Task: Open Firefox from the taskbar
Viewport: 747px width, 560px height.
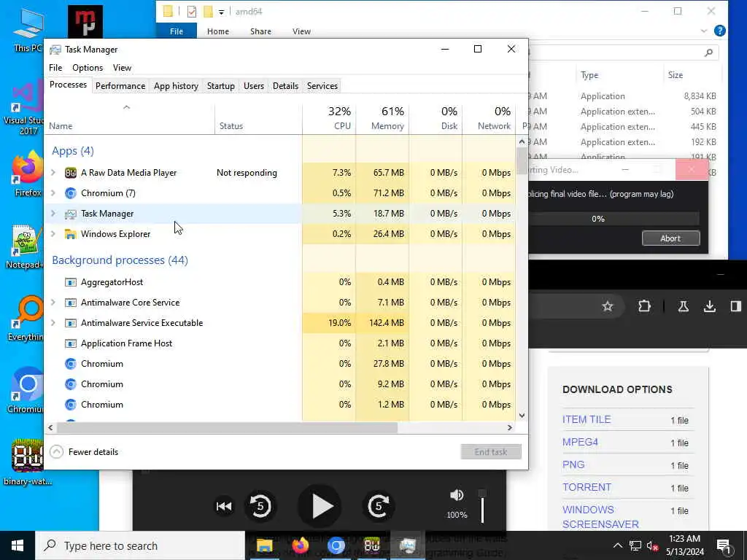Action: click(300, 545)
